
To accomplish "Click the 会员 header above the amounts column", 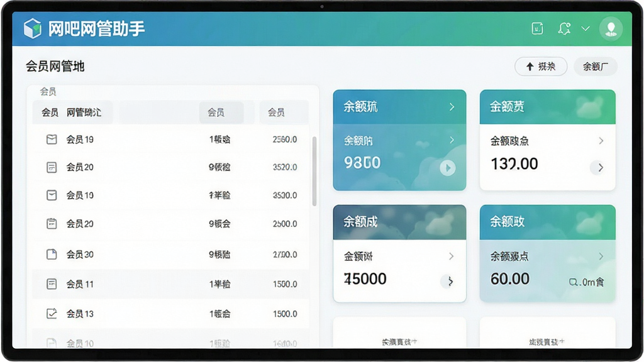I will pyautogui.click(x=283, y=112).
